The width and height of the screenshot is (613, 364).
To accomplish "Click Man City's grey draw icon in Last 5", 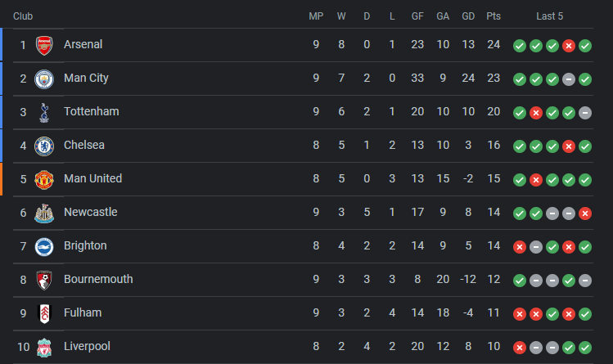I will [x=569, y=79].
